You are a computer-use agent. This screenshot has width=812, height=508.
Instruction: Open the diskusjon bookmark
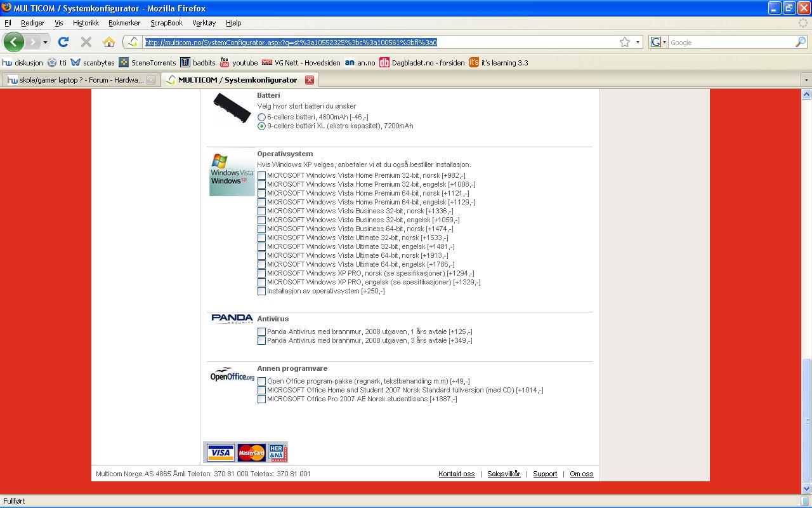(x=22, y=62)
